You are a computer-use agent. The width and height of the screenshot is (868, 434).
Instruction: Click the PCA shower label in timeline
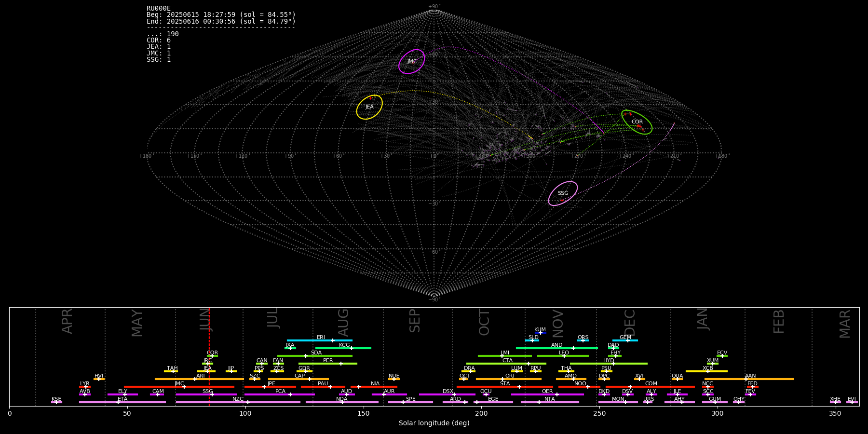(x=281, y=392)
